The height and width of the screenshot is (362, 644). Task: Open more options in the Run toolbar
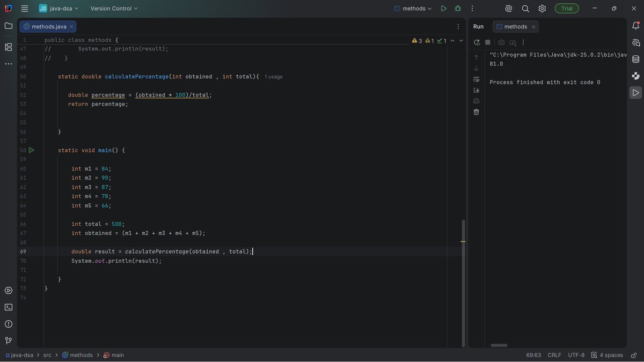(x=523, y=42)
